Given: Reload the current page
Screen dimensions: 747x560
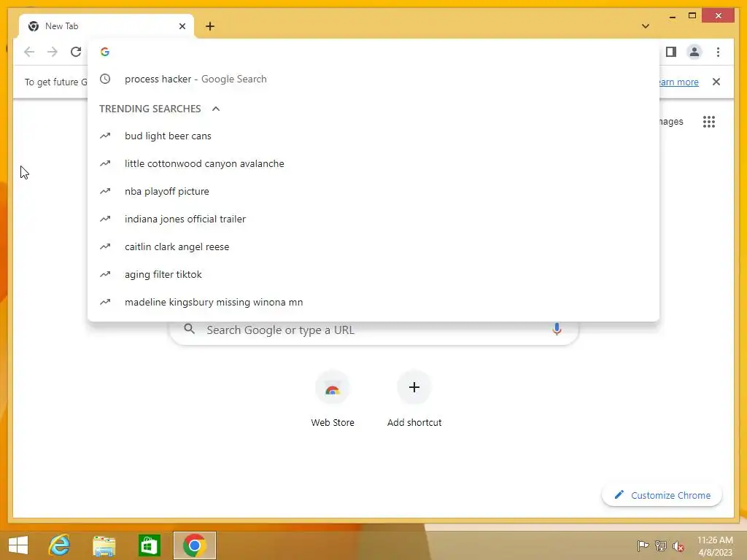Looking at the screenshot, I should tap(76, 52).
